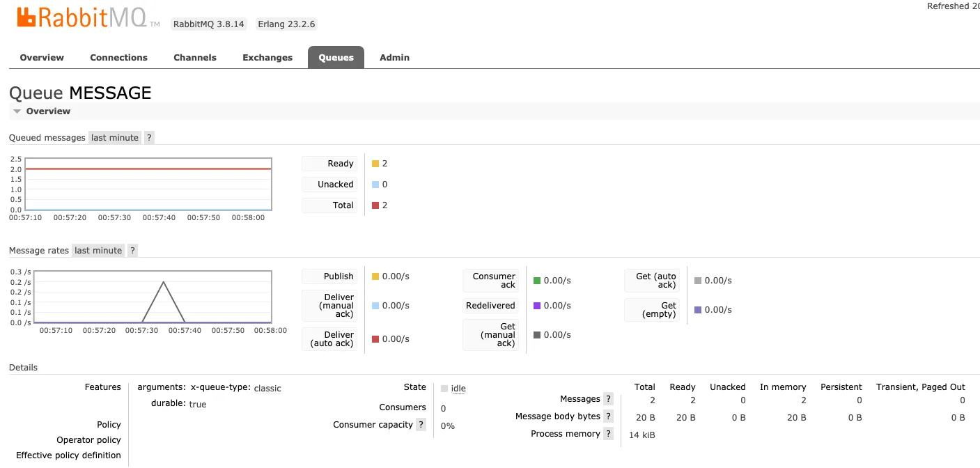Click the Publish rate label
This screenshot has width=980, height=468.
(x=329, y=276)
